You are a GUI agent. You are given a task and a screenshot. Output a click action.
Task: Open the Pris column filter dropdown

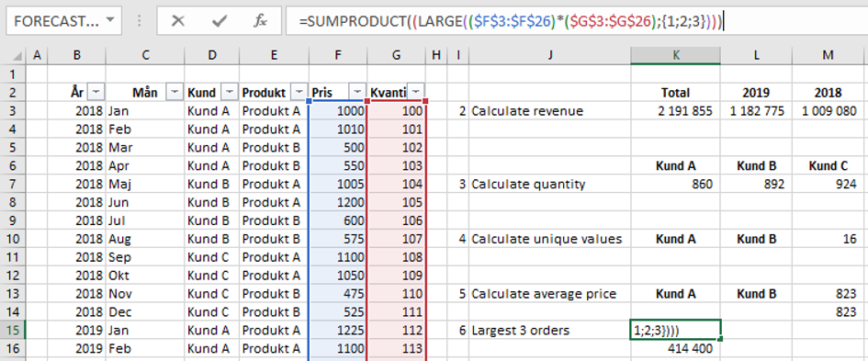(x=357, y=92)
